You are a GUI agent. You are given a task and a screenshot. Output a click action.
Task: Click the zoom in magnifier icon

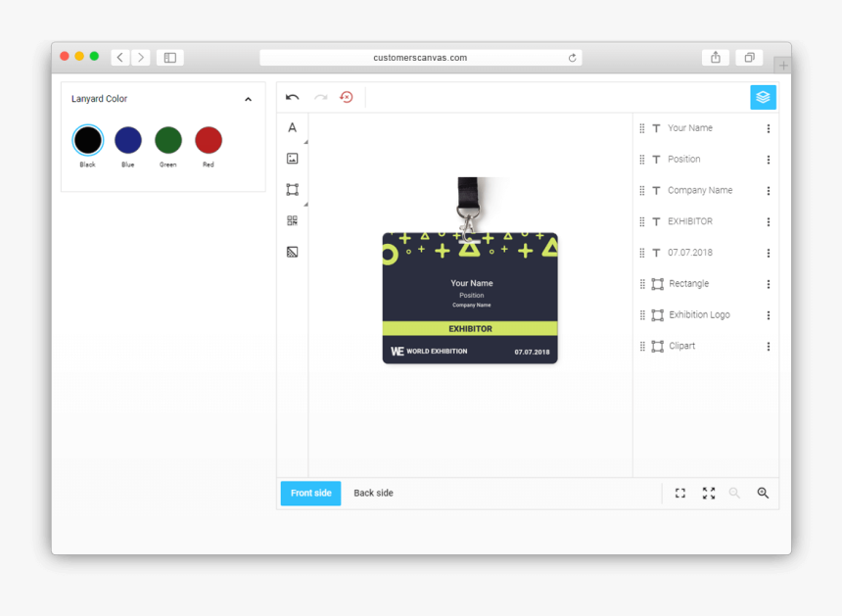tap(763, 493)
